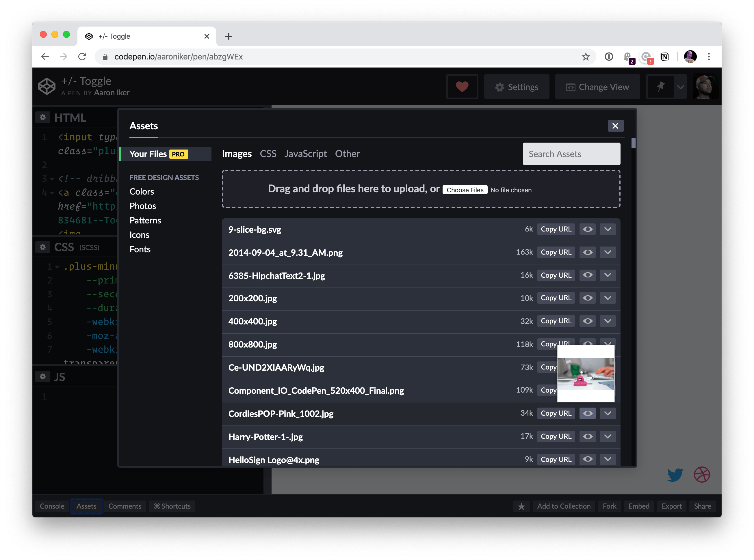Click the heart love button
This screenshot has height=560, width=754.
point(462,87)
